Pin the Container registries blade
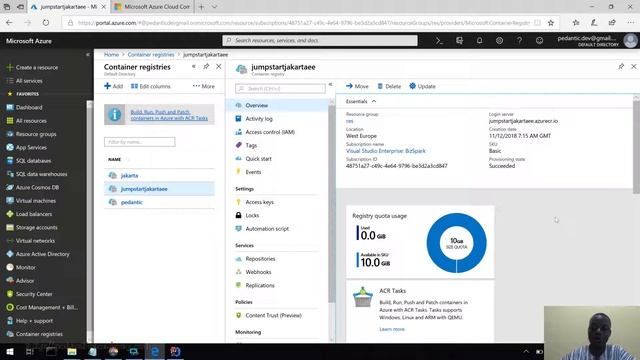The height and width of the screenshot is (360, 640). click(x=206, y=67)
